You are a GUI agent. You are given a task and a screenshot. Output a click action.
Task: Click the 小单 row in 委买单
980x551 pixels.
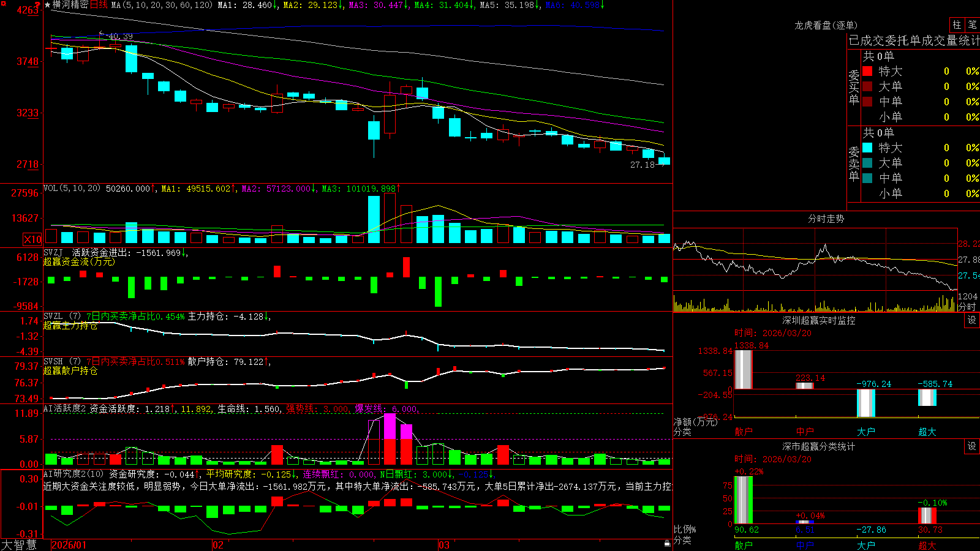pos(921,116)
